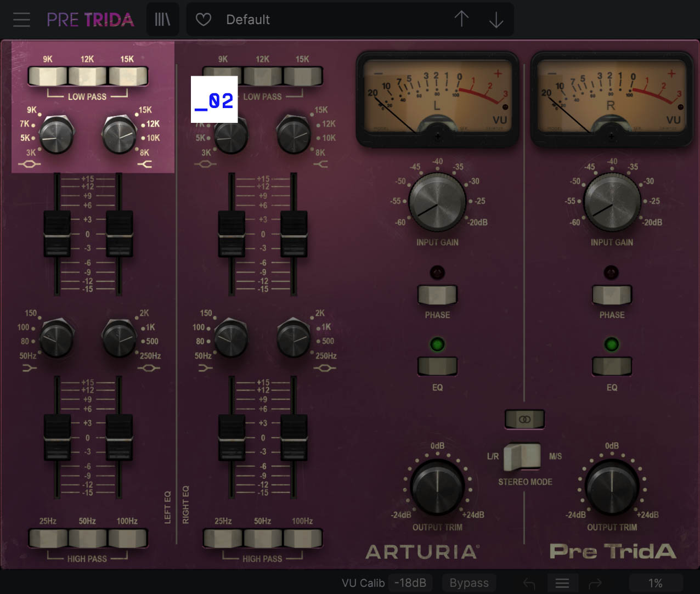Screen dimensions: 700x594
Task: Enable the Bypass button
Action: tap(469, 582)
